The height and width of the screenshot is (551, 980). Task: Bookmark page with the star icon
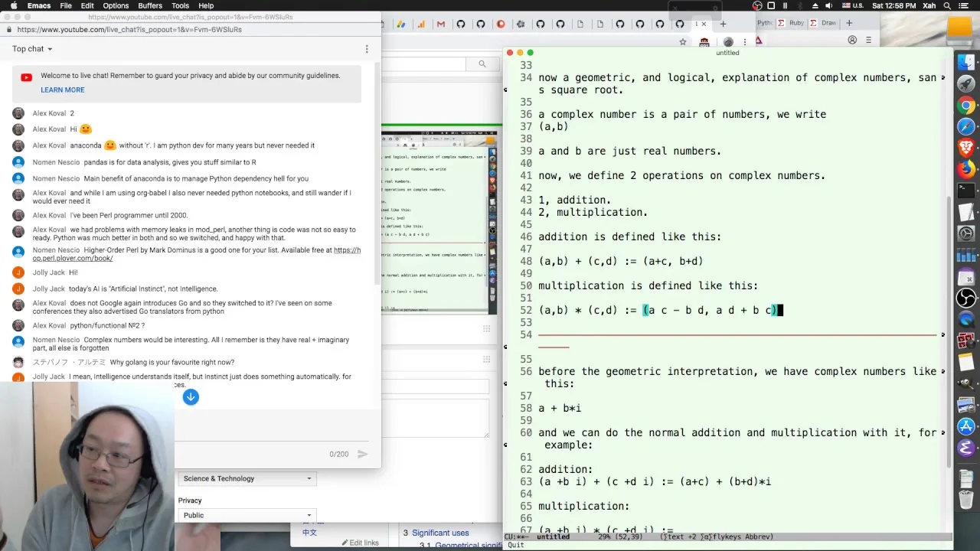coord(683,41)
